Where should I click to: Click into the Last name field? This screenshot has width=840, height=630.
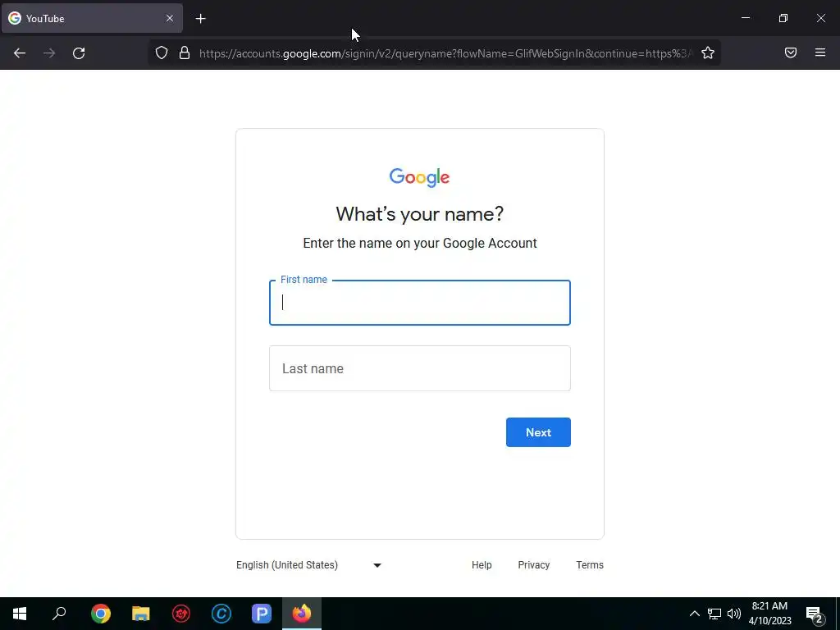pos(420,368)
